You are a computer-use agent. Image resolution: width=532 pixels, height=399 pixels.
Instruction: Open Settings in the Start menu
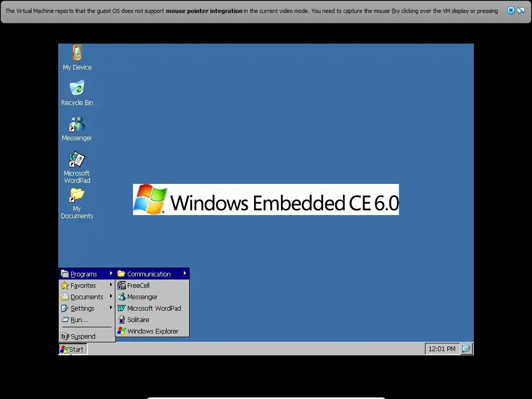tap(87, 308)
